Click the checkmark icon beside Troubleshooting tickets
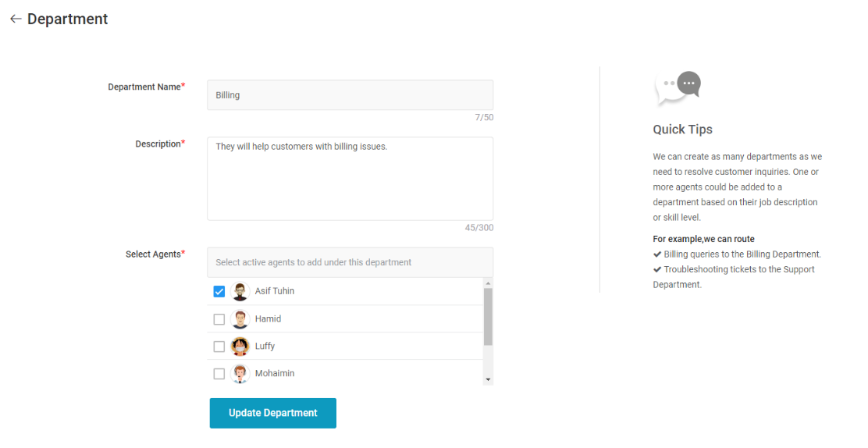The image size is (868, 448). [x=657, y=270]
